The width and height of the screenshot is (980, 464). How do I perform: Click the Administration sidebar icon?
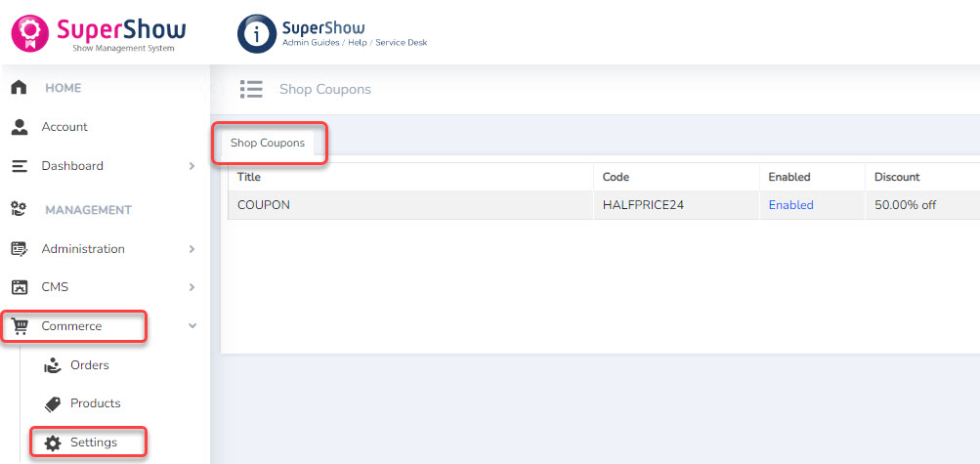click(19, 249)
